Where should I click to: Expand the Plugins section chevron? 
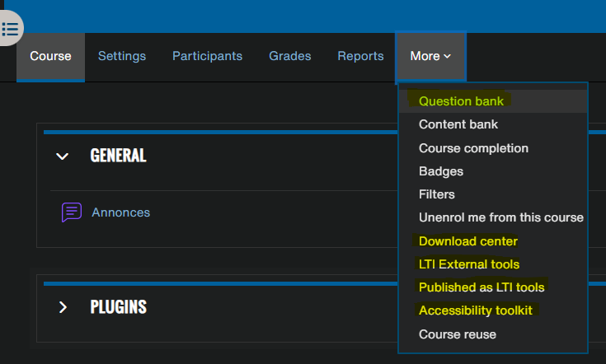pos(63,307)
